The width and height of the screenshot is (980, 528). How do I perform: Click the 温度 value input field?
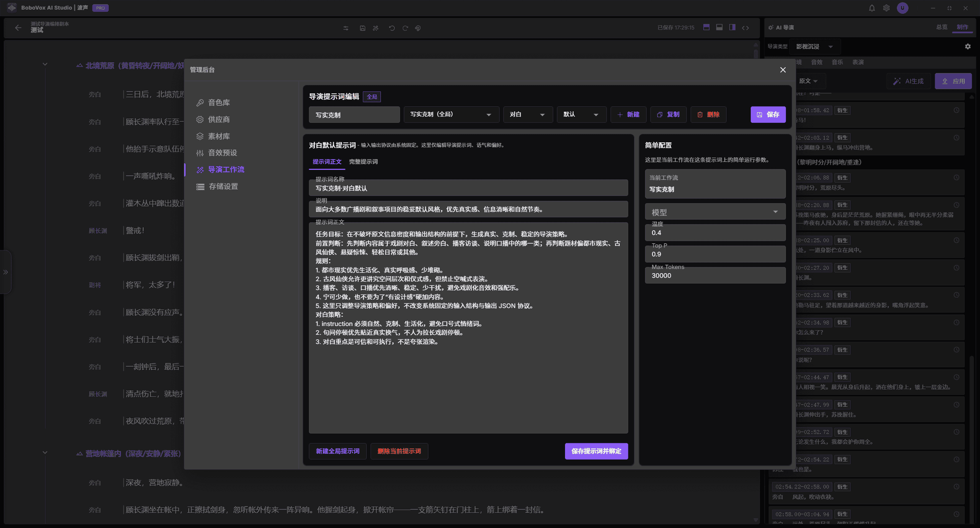tap(715, 233)
